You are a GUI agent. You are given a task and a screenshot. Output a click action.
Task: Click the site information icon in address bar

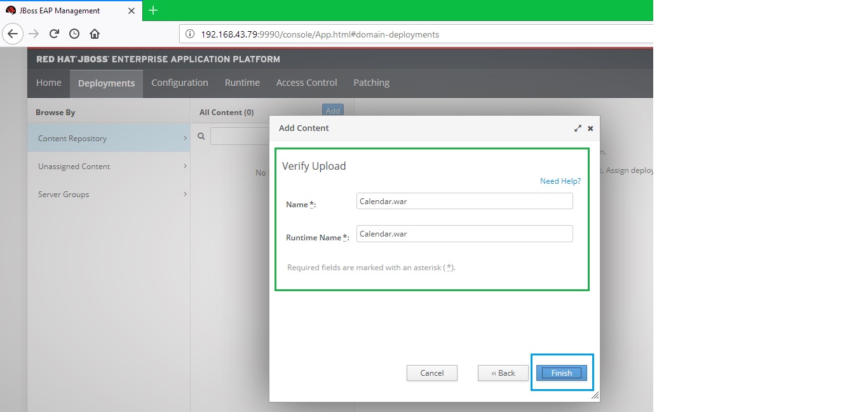coord(190,34)
